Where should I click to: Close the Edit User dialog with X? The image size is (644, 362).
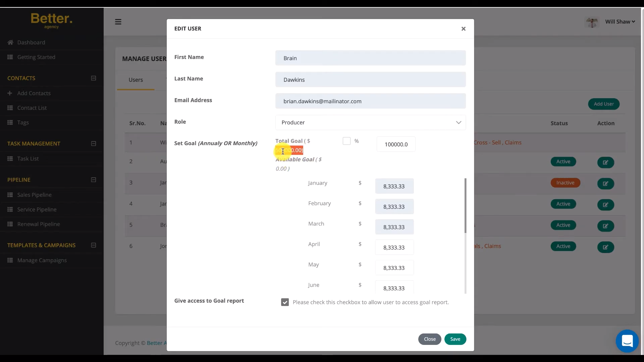tap(463, 29)
